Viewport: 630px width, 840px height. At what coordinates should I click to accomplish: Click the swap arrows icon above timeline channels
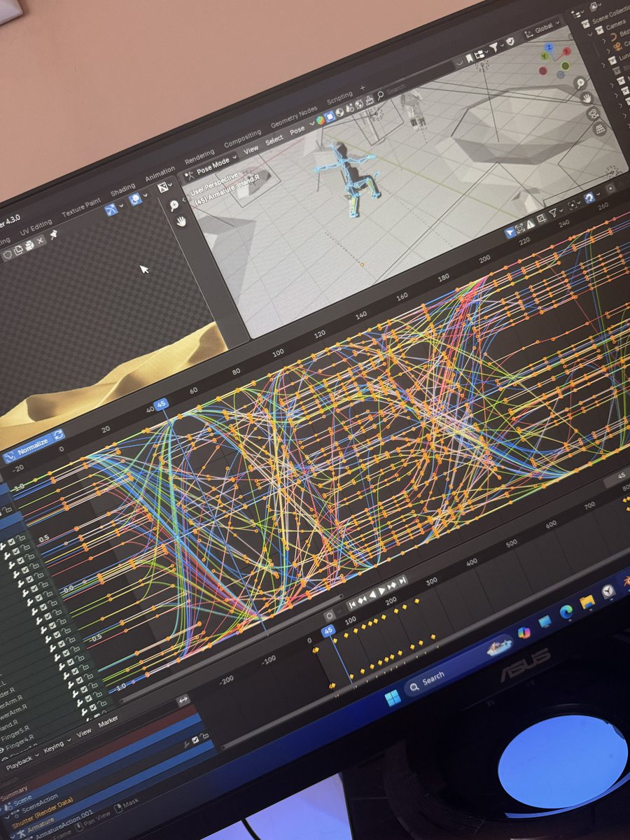coord(184,699)
